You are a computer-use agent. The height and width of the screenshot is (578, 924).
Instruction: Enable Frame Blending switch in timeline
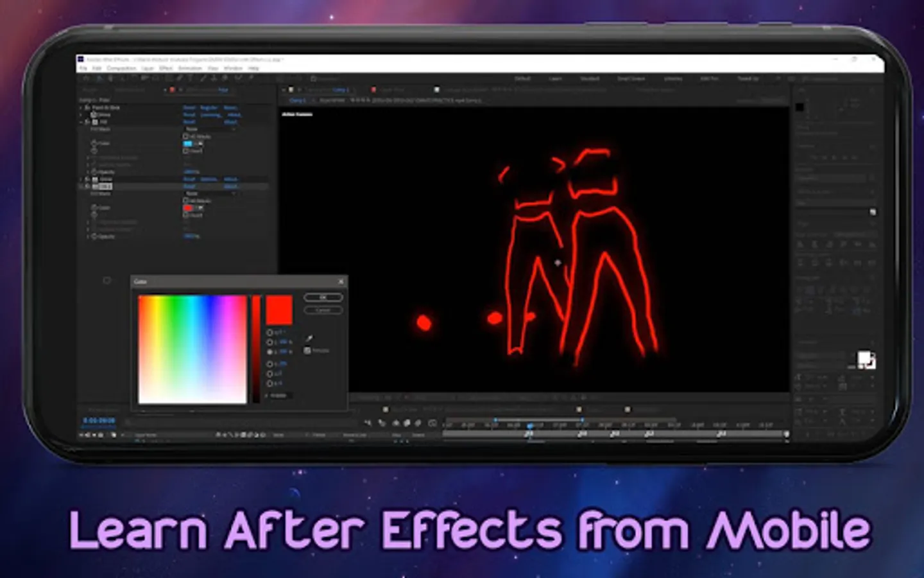(x=407, y=423)
